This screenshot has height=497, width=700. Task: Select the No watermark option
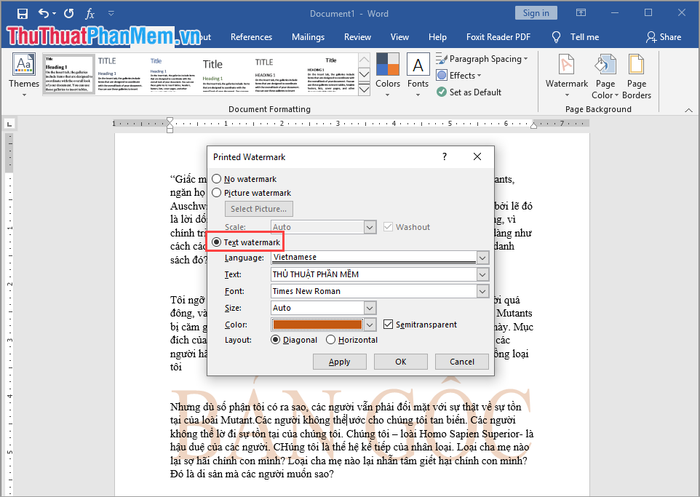click(x=217, y=178)
